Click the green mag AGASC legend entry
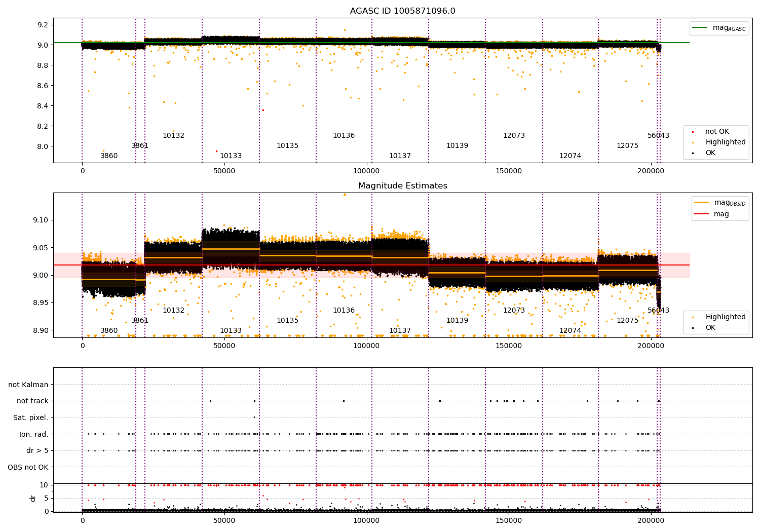The width and height of the screenshot is (760, 532). click(x=719, y=28)
